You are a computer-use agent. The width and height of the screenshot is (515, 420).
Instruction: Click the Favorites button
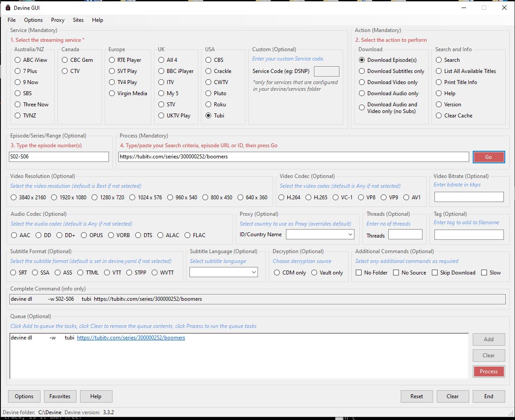(x=60, y=396)
